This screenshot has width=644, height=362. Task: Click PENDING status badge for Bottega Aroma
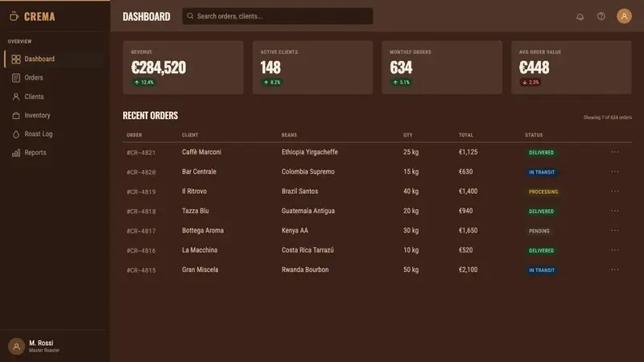coord(539,231)
